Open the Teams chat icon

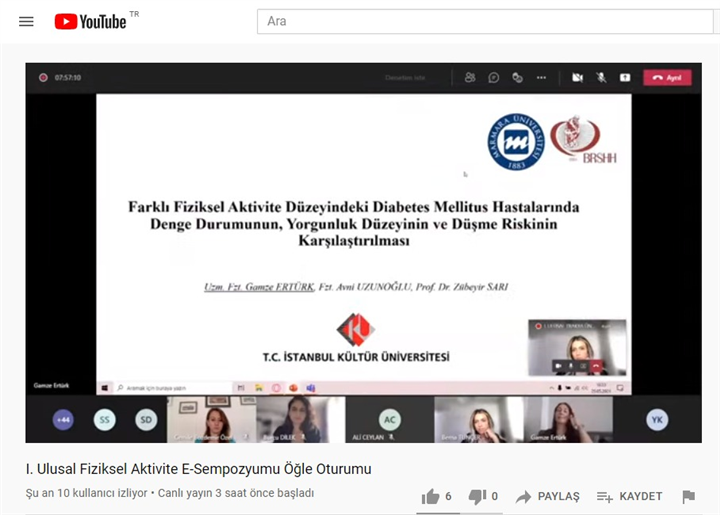click(494, 77)
